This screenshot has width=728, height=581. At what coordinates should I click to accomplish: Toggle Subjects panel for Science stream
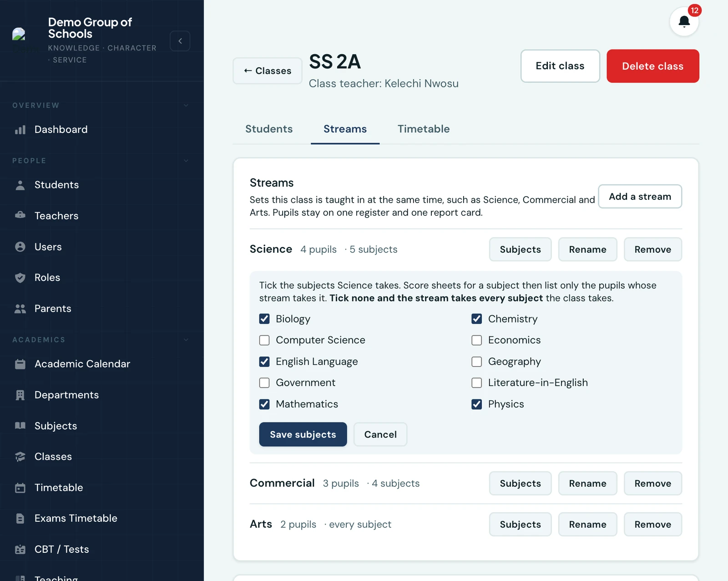coord(520,249)
